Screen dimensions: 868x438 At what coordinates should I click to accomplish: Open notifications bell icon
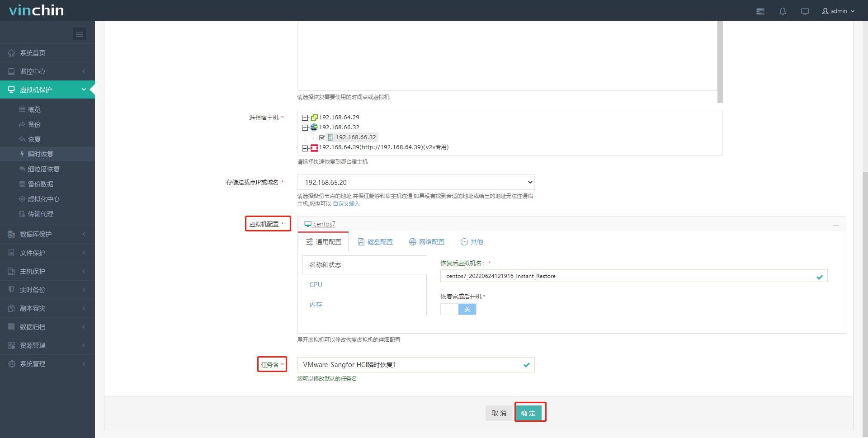[x=783, y=11]
